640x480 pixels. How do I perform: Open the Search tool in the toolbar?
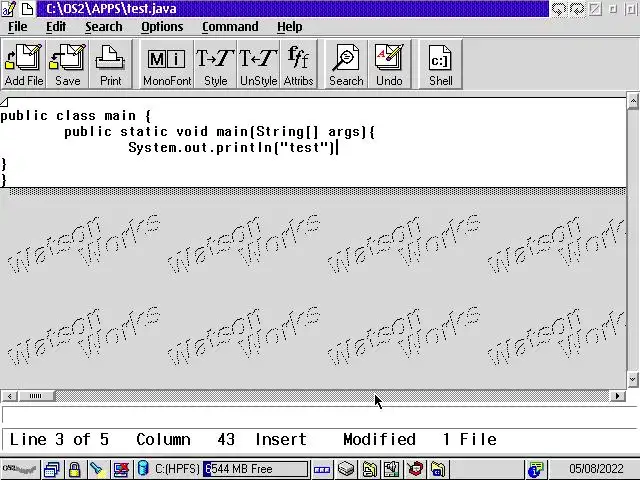click(346, 64)
